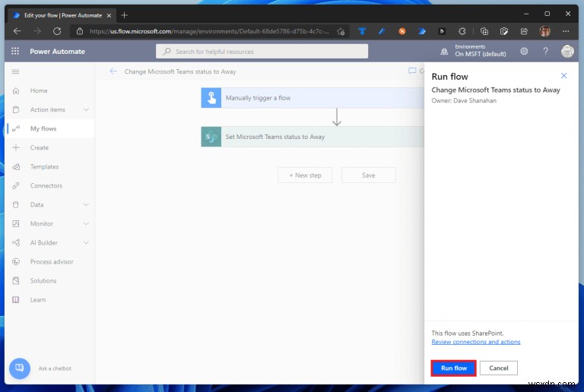The height and width of the screenshot is (392, 584).
Task: Open Monitor in sidebar
Action: coord(42,223)
